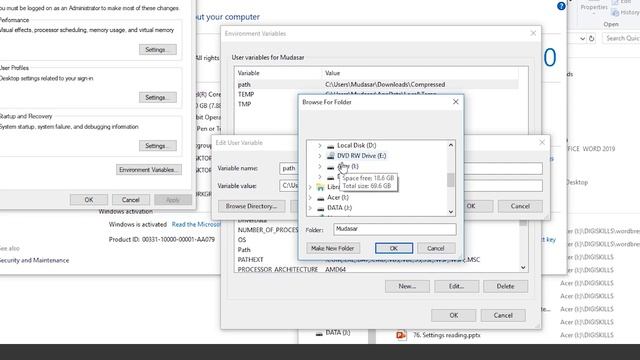Click Browse Directory in Edit User Variable

coord(251,206)
